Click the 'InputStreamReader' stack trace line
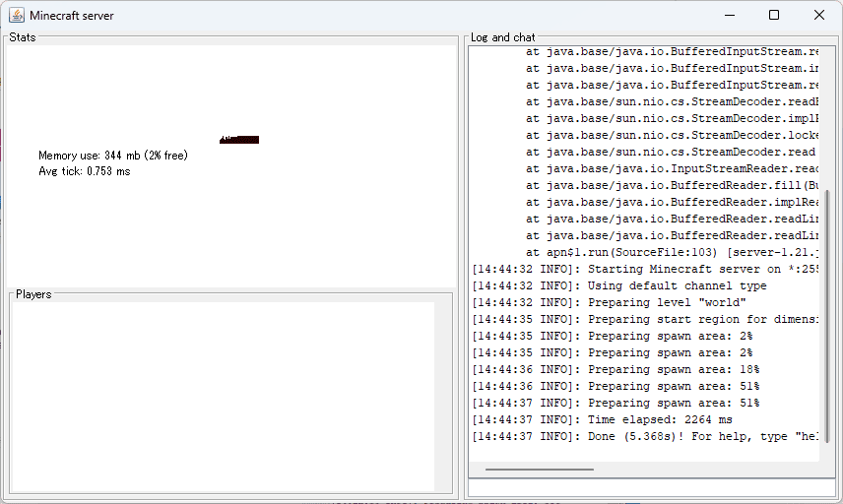The width and height of the screenshot is (843, 504). click(x=672, y=168)
